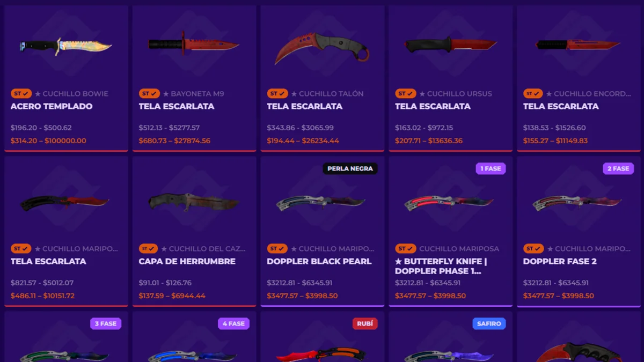The image size is (644, 362).
Task: Click the 3 FASE tag
Action: (x=106, y=323)
